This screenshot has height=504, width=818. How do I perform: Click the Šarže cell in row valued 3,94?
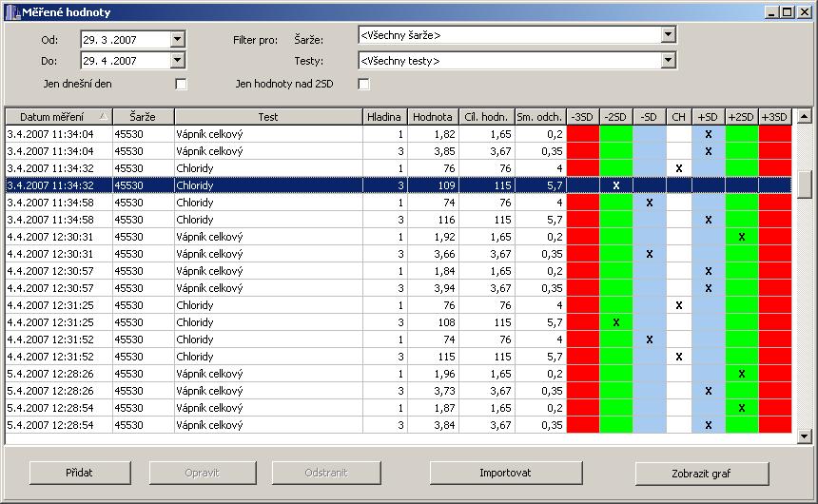(144, 288)
